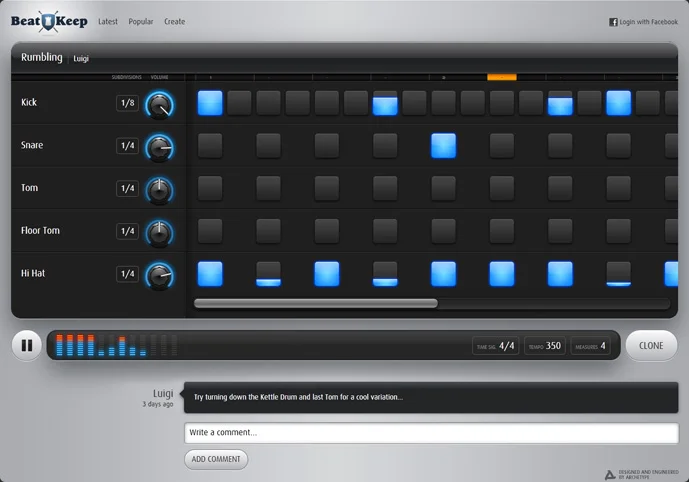689x482 pixels.
Task: Clone this beat with the CLONE button
Action: click(x=651, y=346)
